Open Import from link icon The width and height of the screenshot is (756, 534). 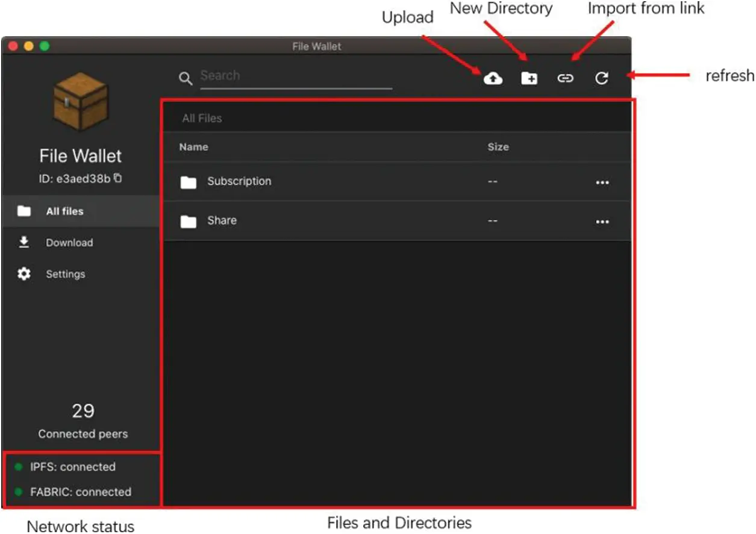(x=565, y=78)
